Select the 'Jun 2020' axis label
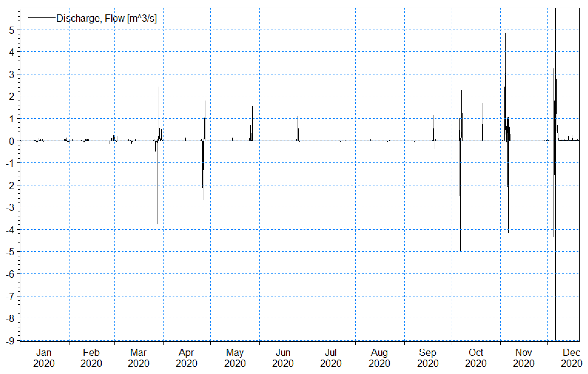The height and width of the screenshot is (374, 588). point(283,358)
